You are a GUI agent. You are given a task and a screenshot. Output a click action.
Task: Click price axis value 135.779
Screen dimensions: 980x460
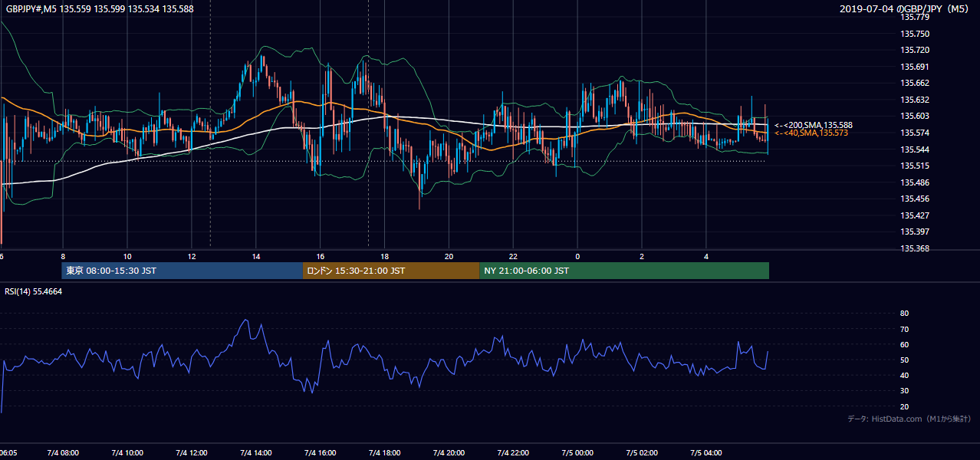pos(915,17)
